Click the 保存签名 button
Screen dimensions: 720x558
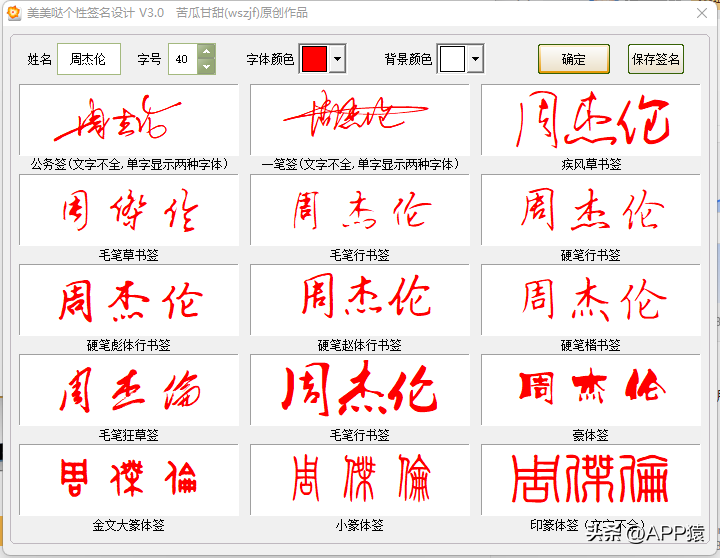tap(656, 59)
